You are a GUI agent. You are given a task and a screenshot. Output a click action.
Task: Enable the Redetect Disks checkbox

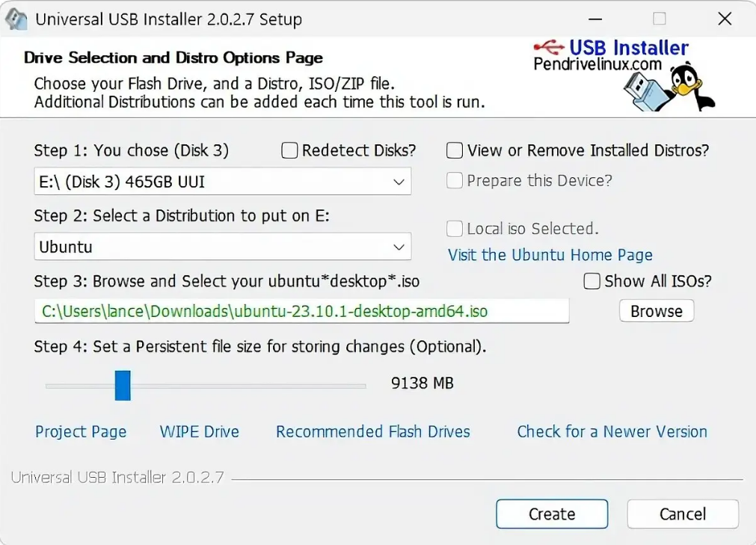[x=289, y=151]
